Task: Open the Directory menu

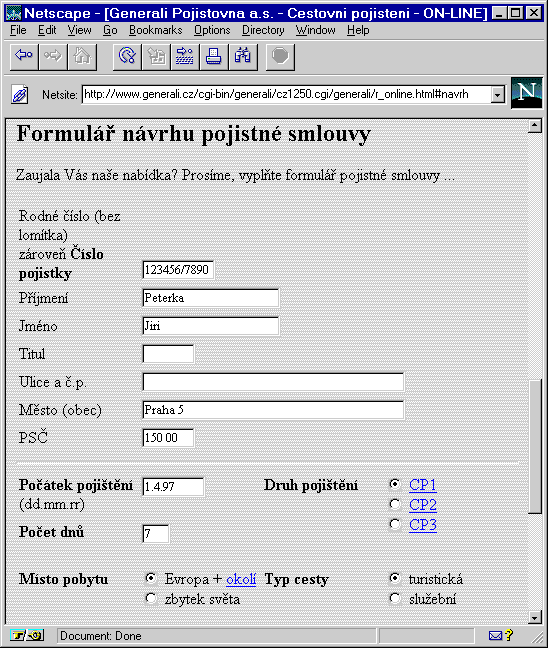Action: (263, 30)
